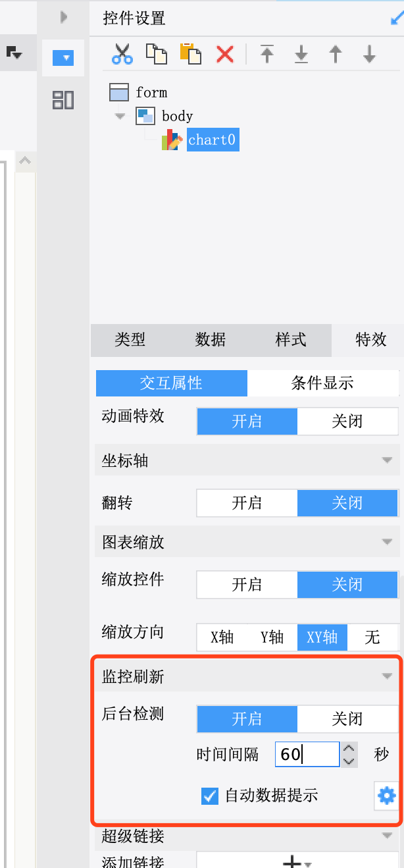Image resolution: width=404 pixels, height=868 pixels.
Task: Switch to the 样式 tab
Action: click(291, 340)
